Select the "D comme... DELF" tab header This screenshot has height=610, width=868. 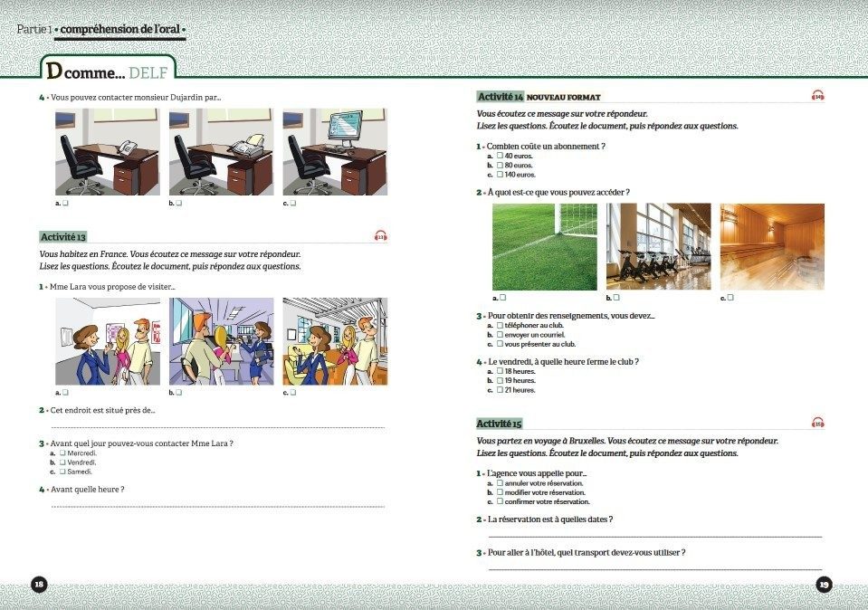pyautogui.click(x=107, y=69)
